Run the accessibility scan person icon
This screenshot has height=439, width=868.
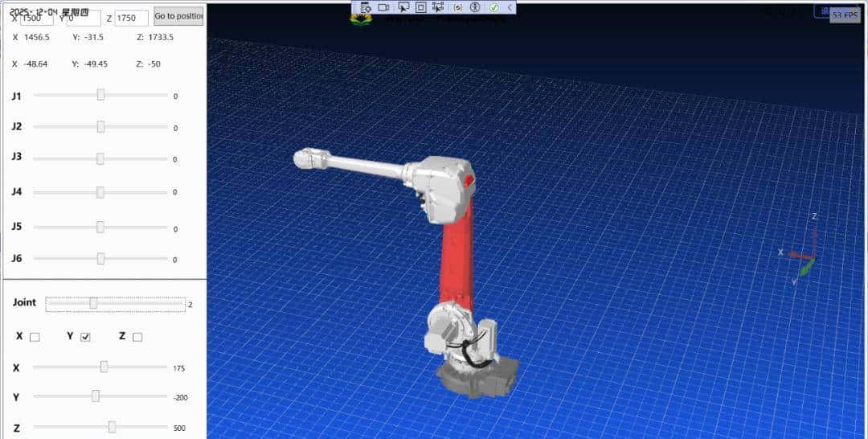click(475, 7)
